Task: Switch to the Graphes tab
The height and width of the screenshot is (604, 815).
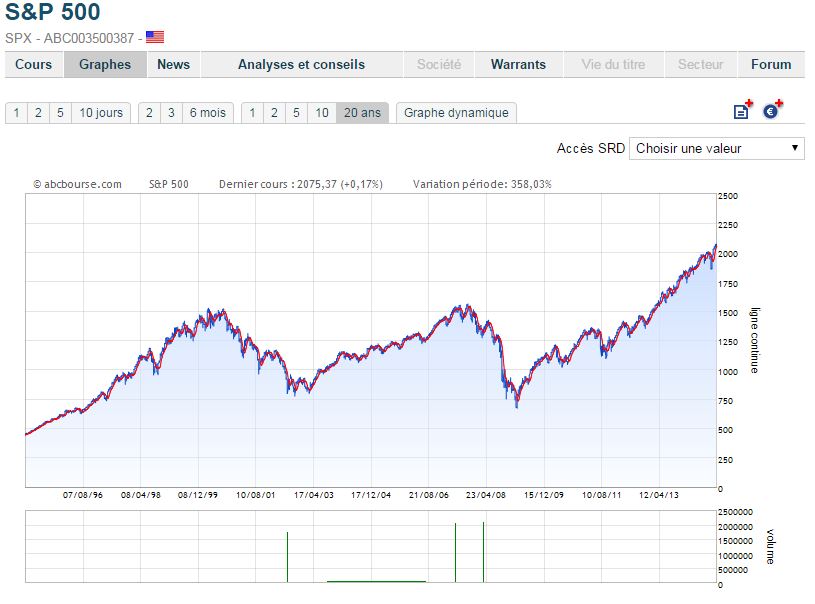Action: 105,64
